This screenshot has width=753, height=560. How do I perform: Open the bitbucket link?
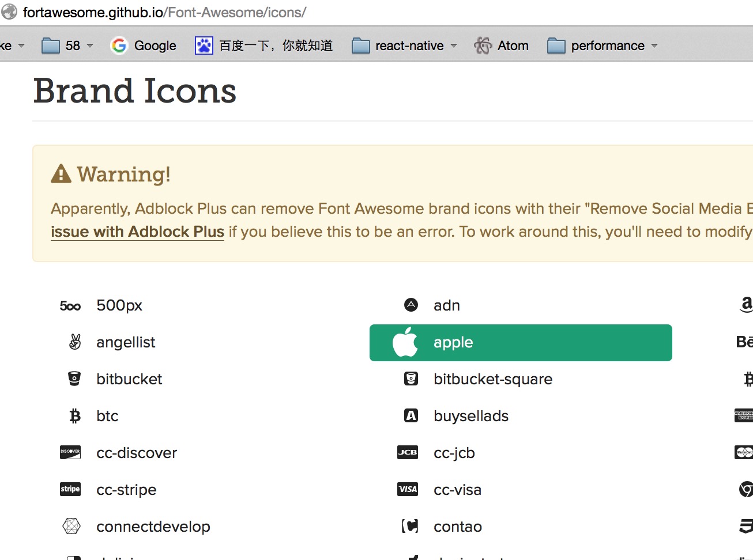(129, 379)
